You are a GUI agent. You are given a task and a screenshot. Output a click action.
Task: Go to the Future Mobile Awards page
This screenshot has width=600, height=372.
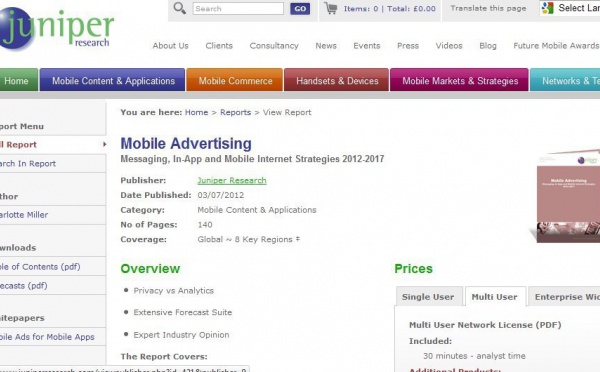pos(556,46)
